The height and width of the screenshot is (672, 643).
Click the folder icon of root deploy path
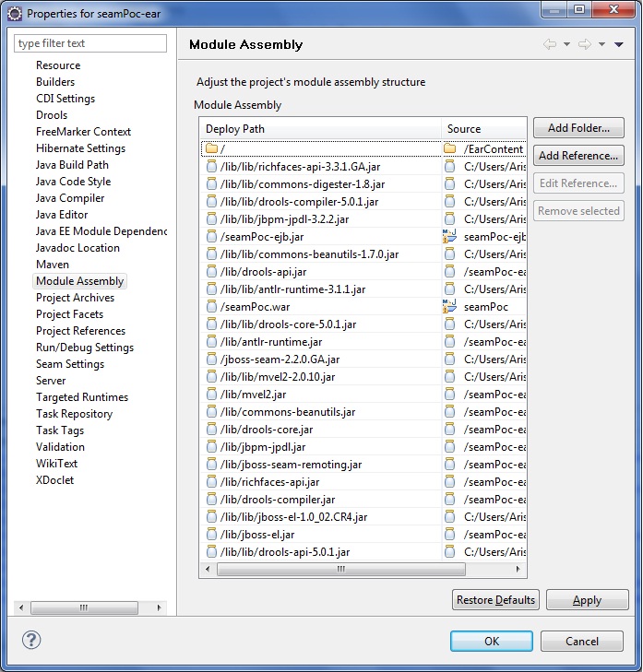click(x=211, y=148)
